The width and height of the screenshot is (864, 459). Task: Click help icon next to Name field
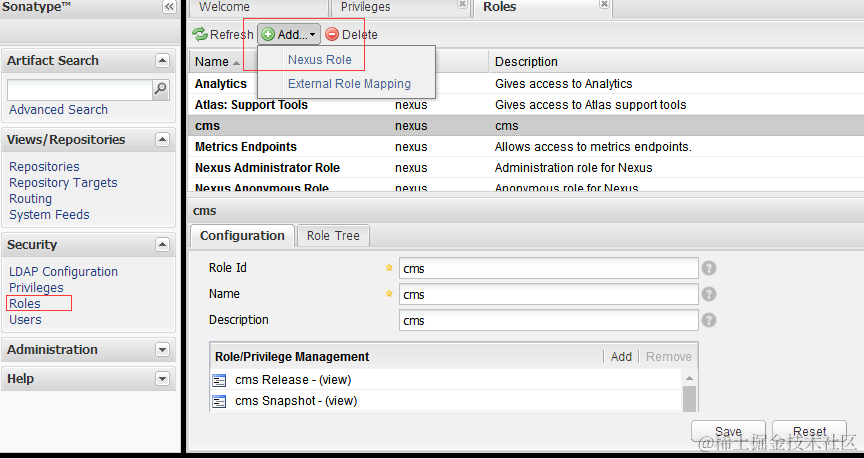coord(709,294)
